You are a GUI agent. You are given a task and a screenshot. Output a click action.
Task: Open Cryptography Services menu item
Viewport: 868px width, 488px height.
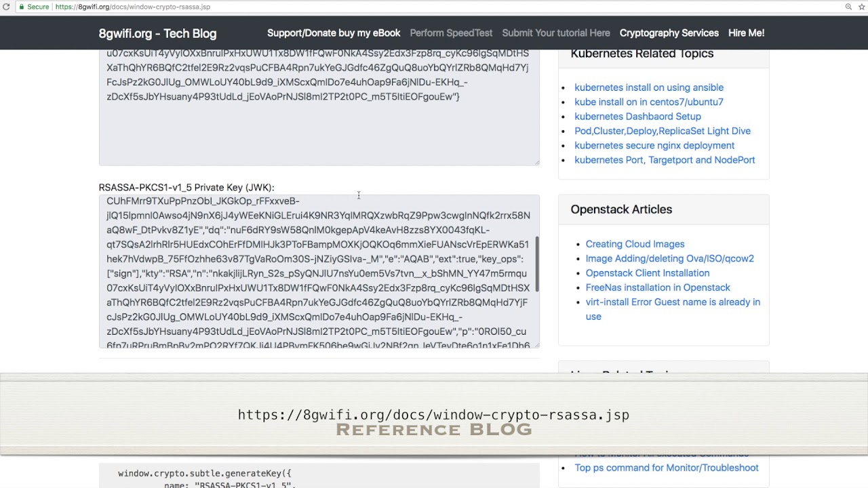pos(669,33)
